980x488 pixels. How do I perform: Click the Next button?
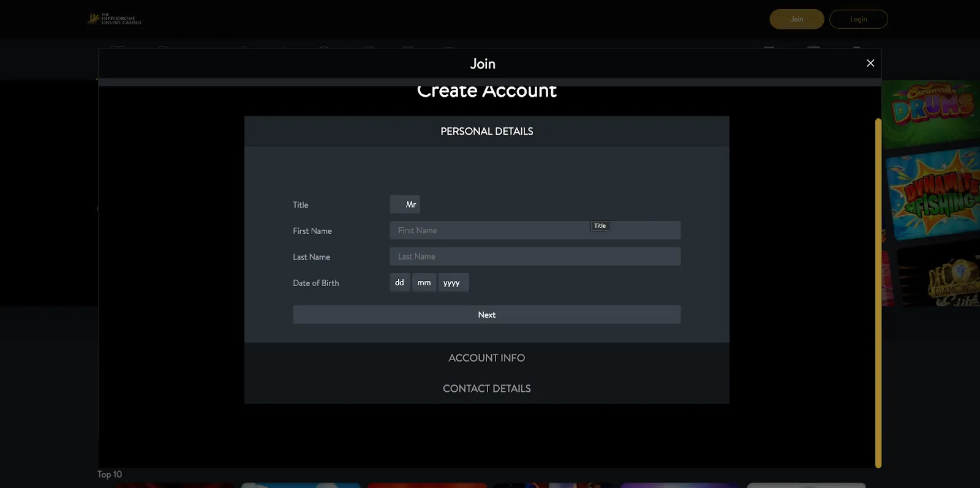pyautogui.click(x=486, y=315)
